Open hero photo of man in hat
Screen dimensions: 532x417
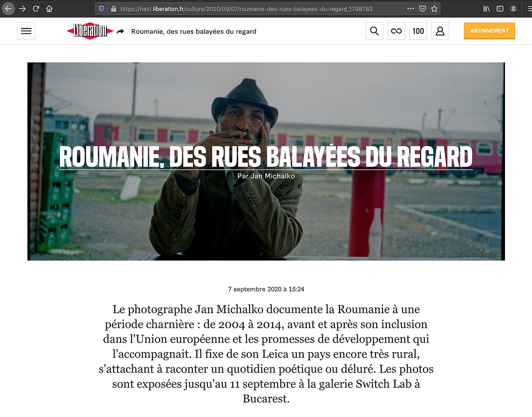click(x=266, y=161)
